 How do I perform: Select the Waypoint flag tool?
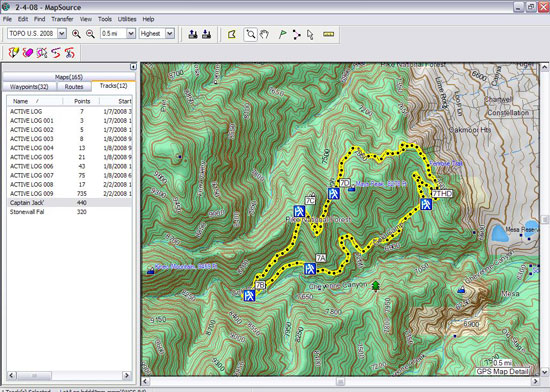[282, 34]
